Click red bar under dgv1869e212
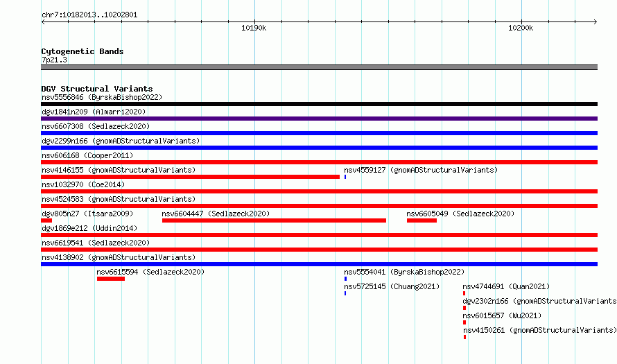 319,235
